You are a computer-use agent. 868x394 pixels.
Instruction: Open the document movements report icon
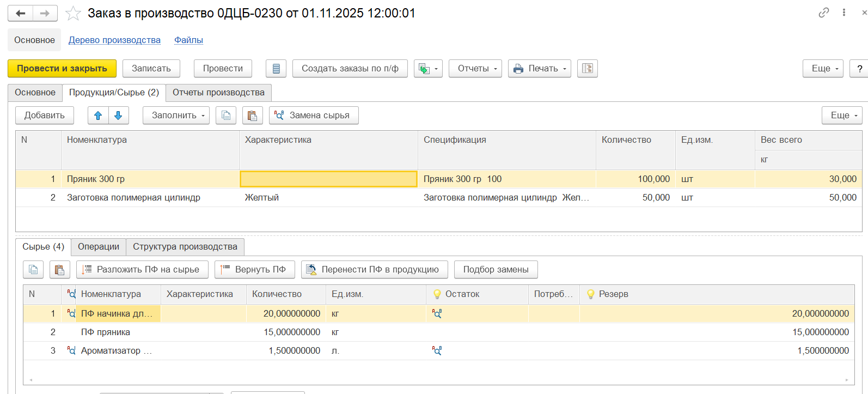tap(276, 69)
